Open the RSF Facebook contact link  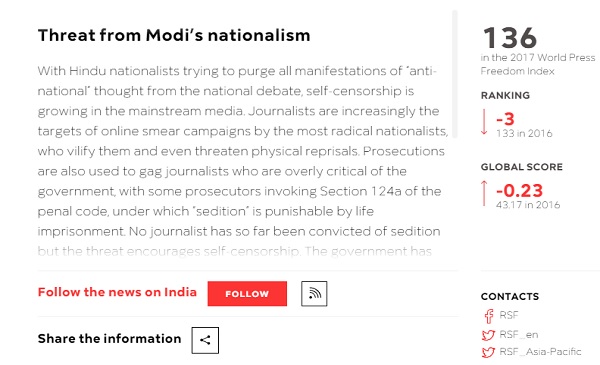[509, 315]
